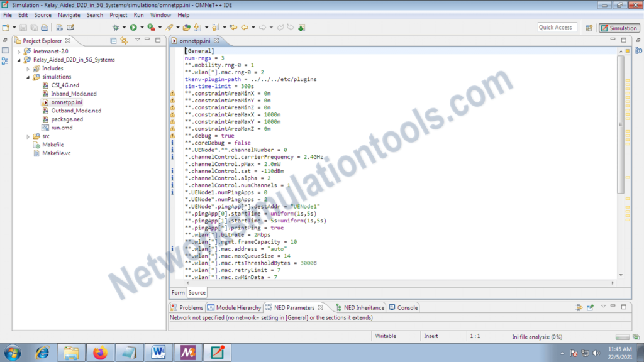
Task: Switch to the Form view of omnetpp.ini
Action: coord(178,292)
